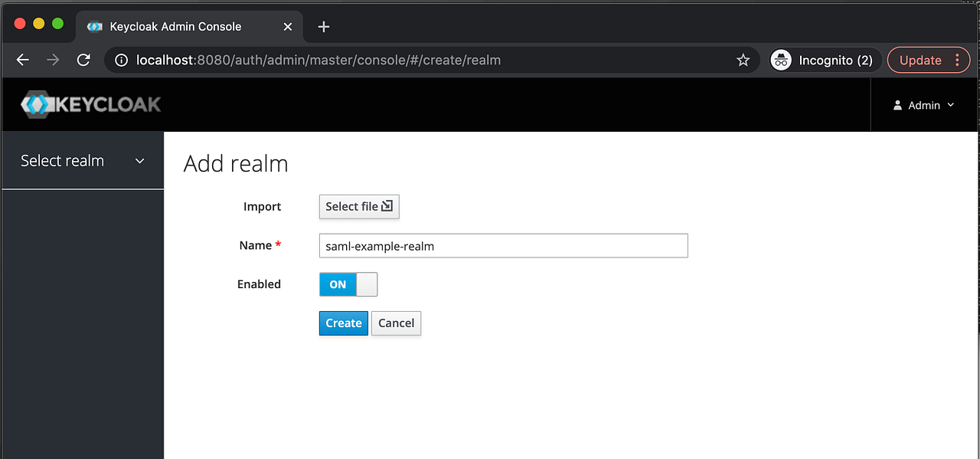
Task: Expand the Admin account menu chevron
Action: tap(950, 105)
